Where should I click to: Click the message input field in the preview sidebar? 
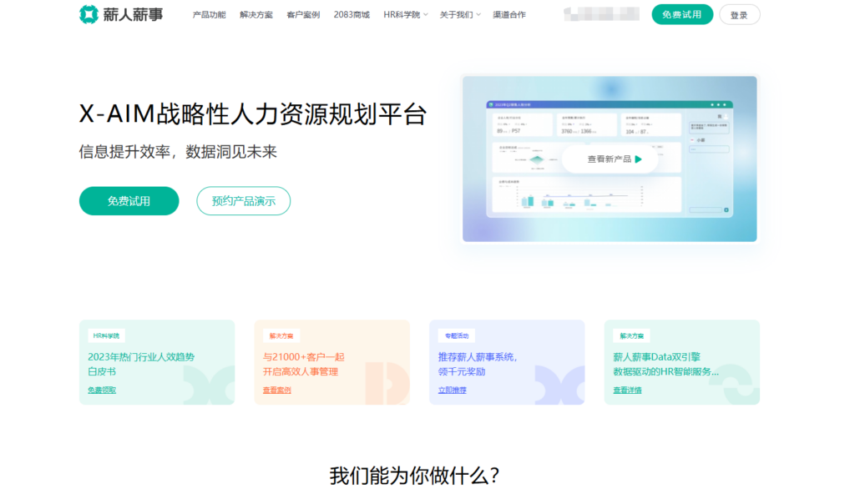(x=706, y=209)
